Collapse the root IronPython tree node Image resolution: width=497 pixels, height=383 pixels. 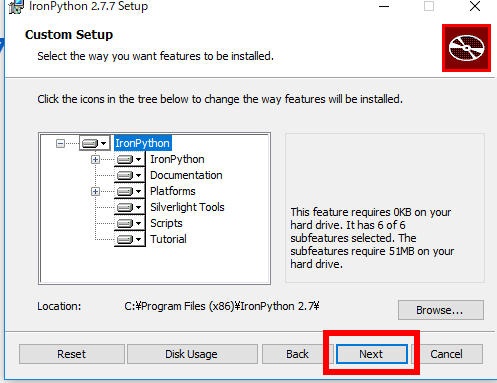60,144
